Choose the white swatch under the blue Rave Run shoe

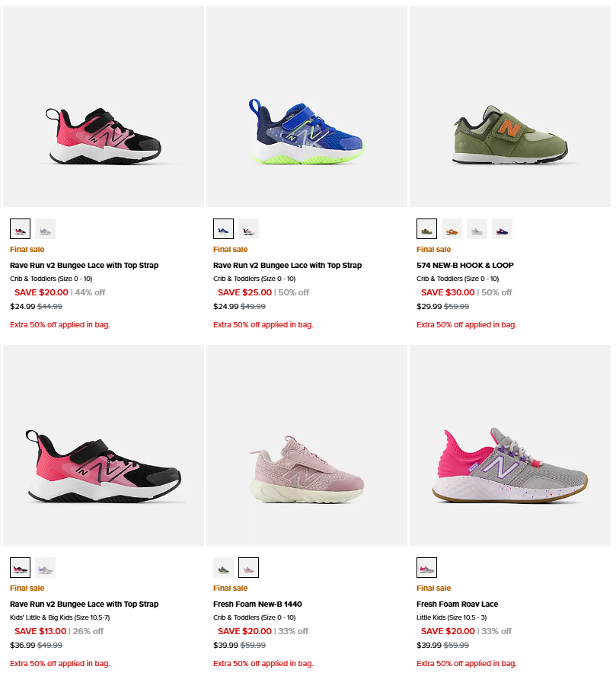[x=248, y=228]
